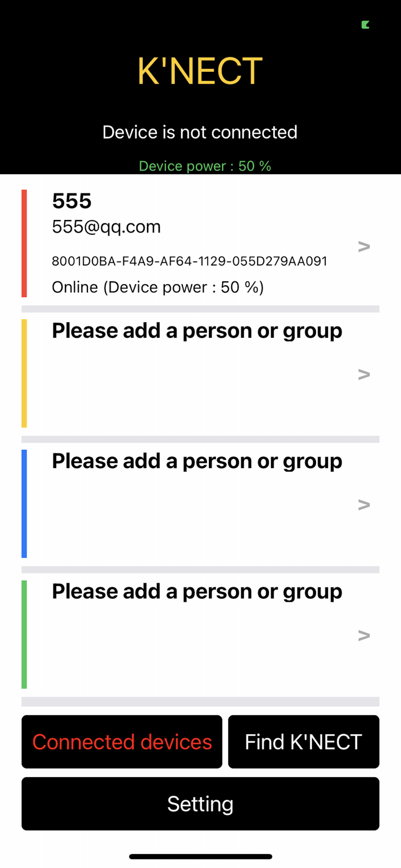This screenshot has width=401, height=868.
Task: Select the 555@qq.com email text
Action: click(x=106, y=226)
